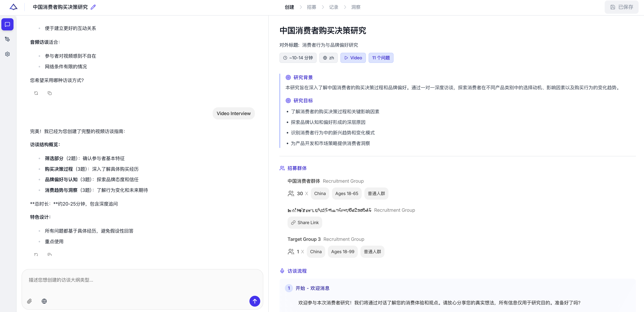Screen dimensions: 644x312
Task: Go to the 记录 step
Action: pos(333,7)
